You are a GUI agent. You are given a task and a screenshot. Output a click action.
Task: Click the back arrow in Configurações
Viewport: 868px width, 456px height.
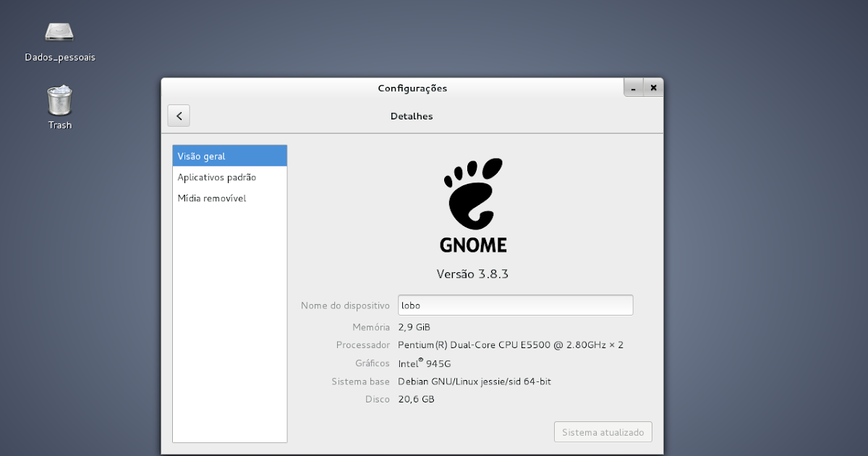coord(178,115)
